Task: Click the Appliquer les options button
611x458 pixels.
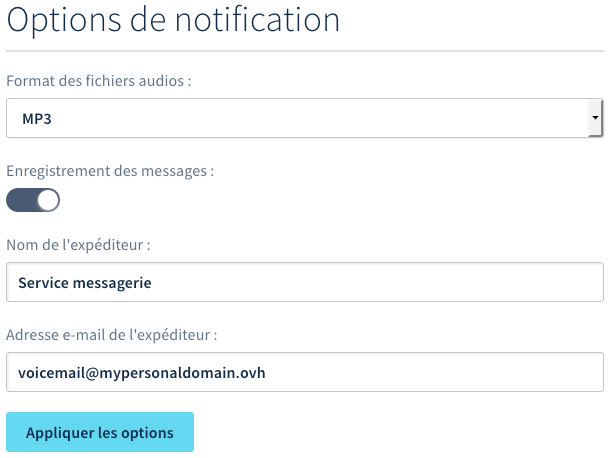Action: [x=100, y=432]
